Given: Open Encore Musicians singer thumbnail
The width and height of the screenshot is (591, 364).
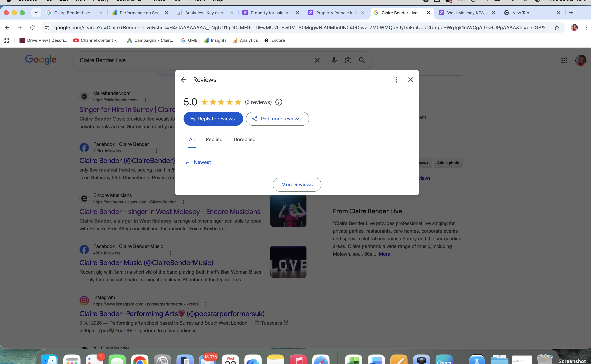Looking at the screenshot, I should [x=288, y=211].
